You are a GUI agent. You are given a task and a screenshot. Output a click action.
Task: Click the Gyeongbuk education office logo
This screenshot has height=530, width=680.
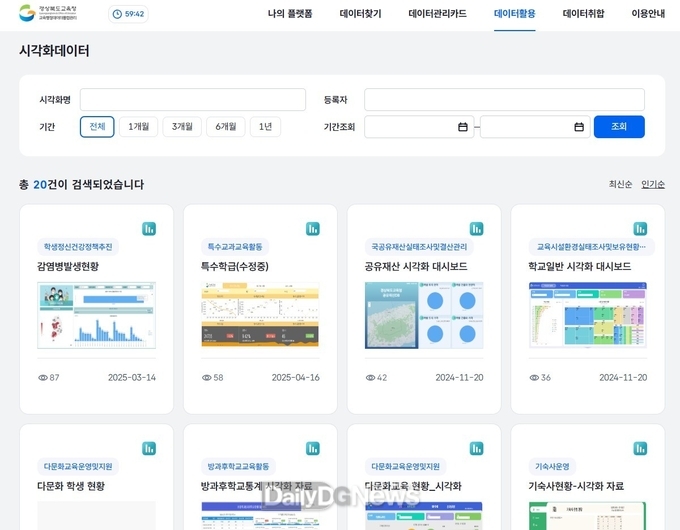pyautogui.click(x=48, y=13)
